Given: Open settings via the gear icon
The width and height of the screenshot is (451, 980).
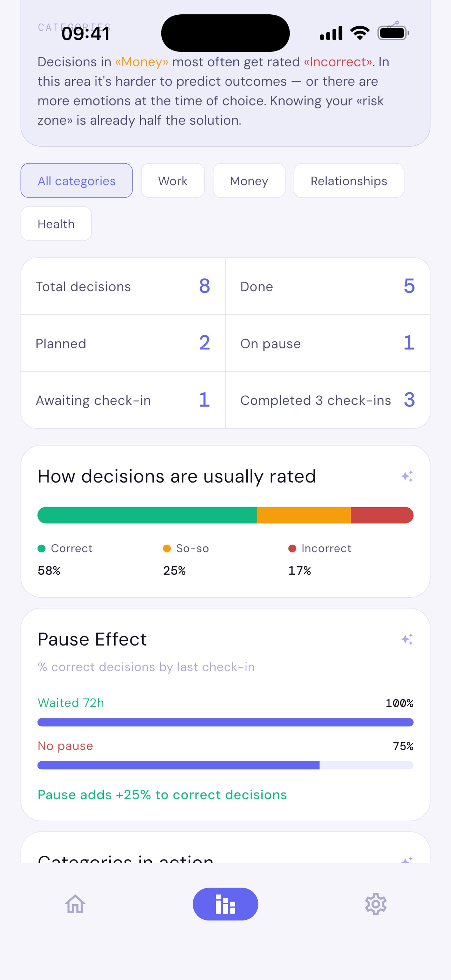Looking at the screenshot, I should click(376, 904).
